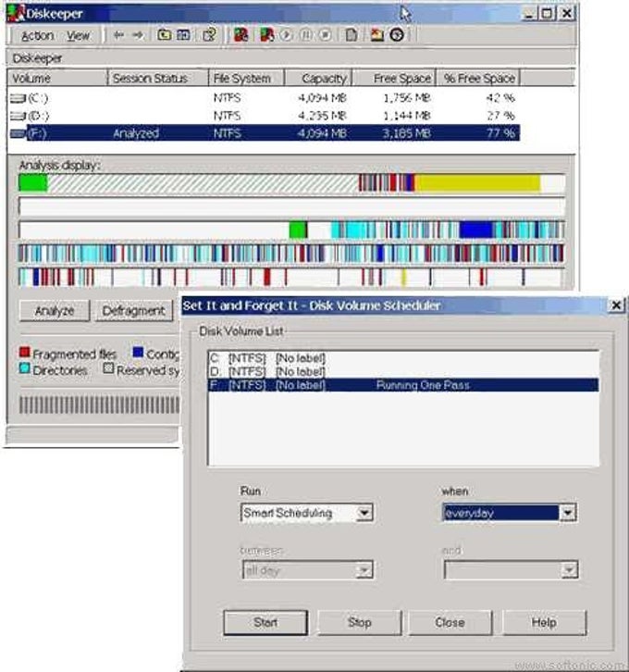
Task: Click the '4,235 MB' capacity value
Action: [x=322, y=116]
